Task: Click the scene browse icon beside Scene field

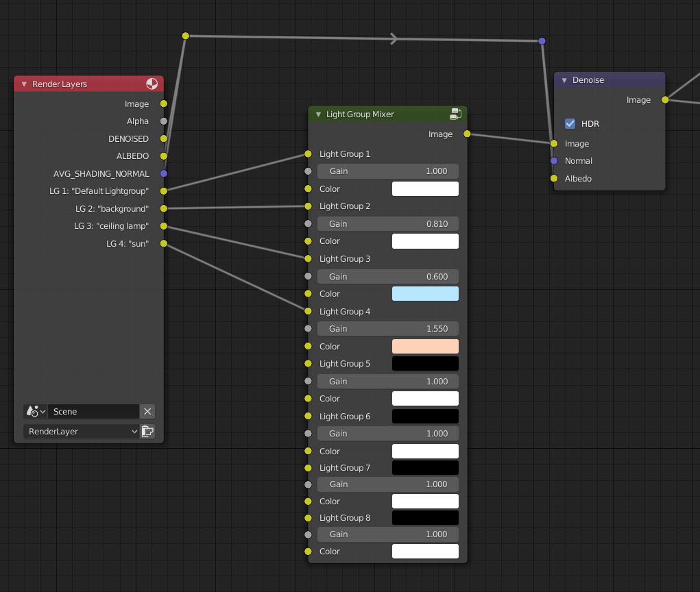Action: pos(34,411)
